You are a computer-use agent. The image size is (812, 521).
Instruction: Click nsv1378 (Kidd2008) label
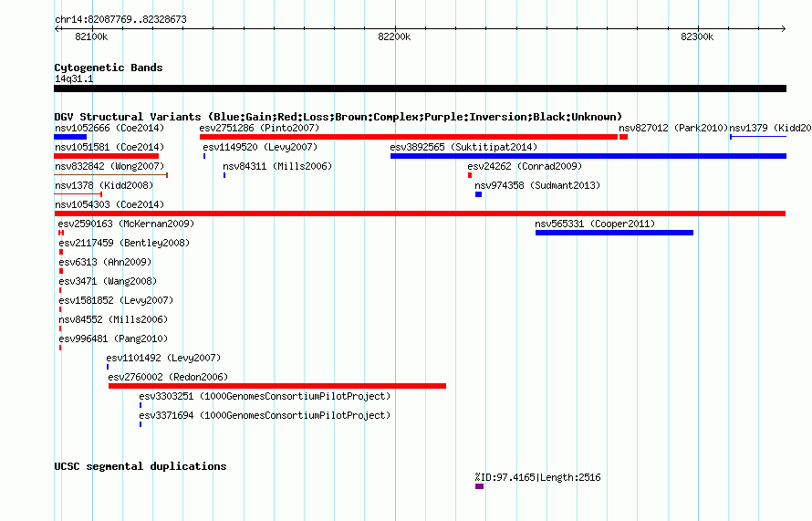point(104,185)
